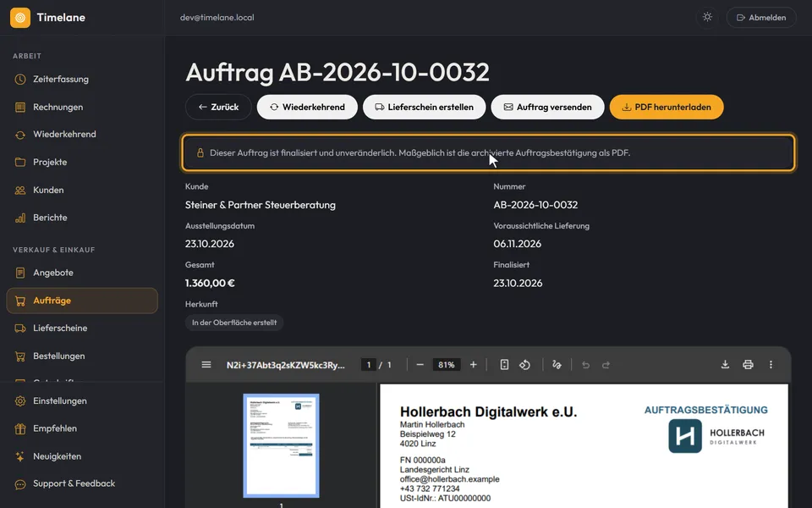
Task: Click the PDF viewer print icon
Action: coord(748,365)
